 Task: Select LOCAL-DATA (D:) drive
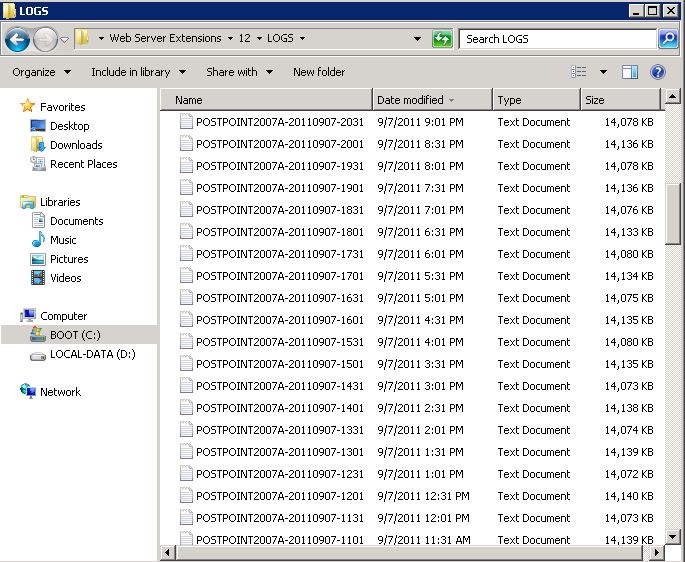point(92,354)
